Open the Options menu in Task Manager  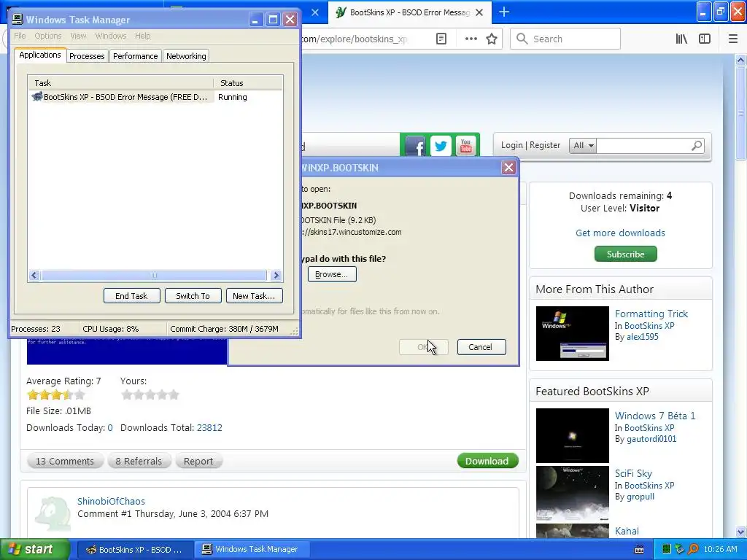(47, 36)
